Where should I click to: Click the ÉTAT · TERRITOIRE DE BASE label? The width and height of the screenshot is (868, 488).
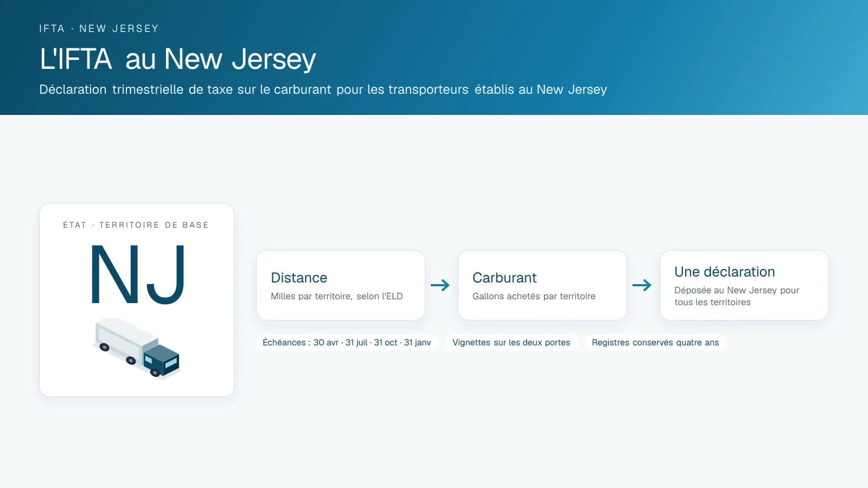pos(136,225)
